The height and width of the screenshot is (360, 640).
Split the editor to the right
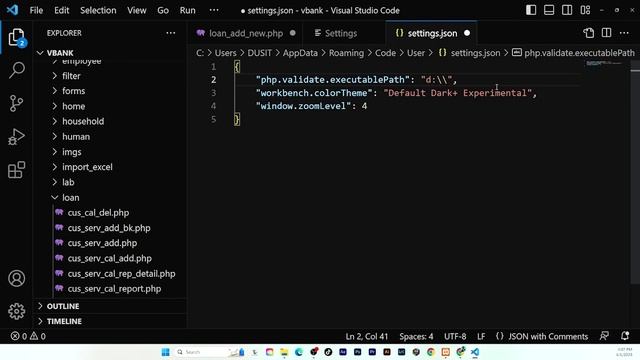coord(607,33)
